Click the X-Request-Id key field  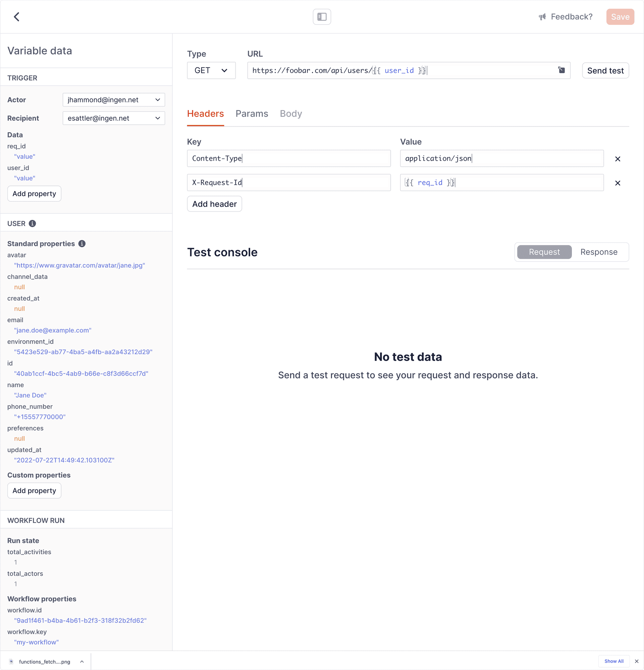[289, 183]
